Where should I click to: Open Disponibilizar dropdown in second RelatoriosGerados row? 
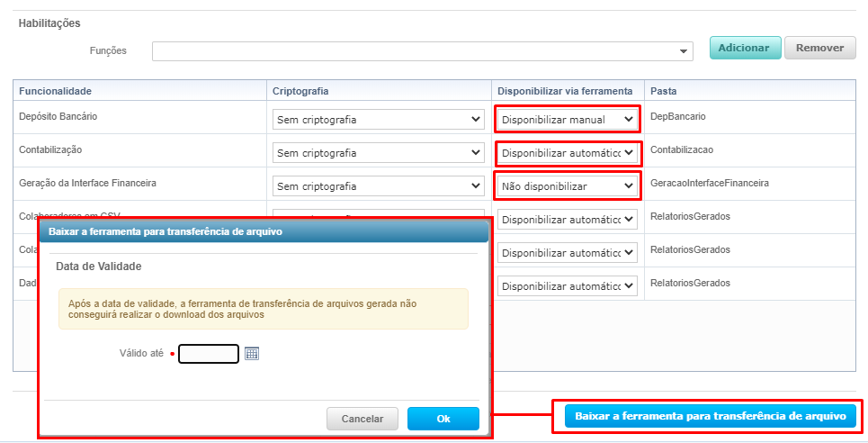[567, 253]
